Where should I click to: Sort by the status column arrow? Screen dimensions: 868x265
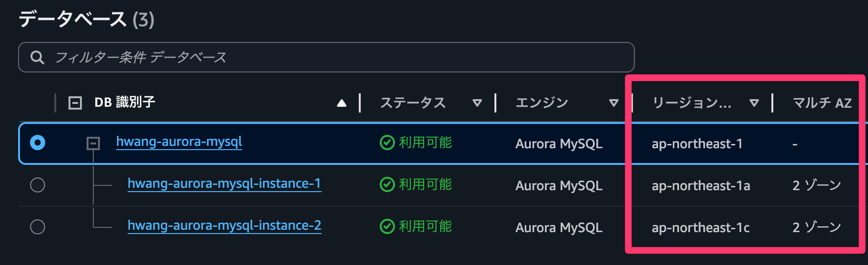(x=477, y=103)
